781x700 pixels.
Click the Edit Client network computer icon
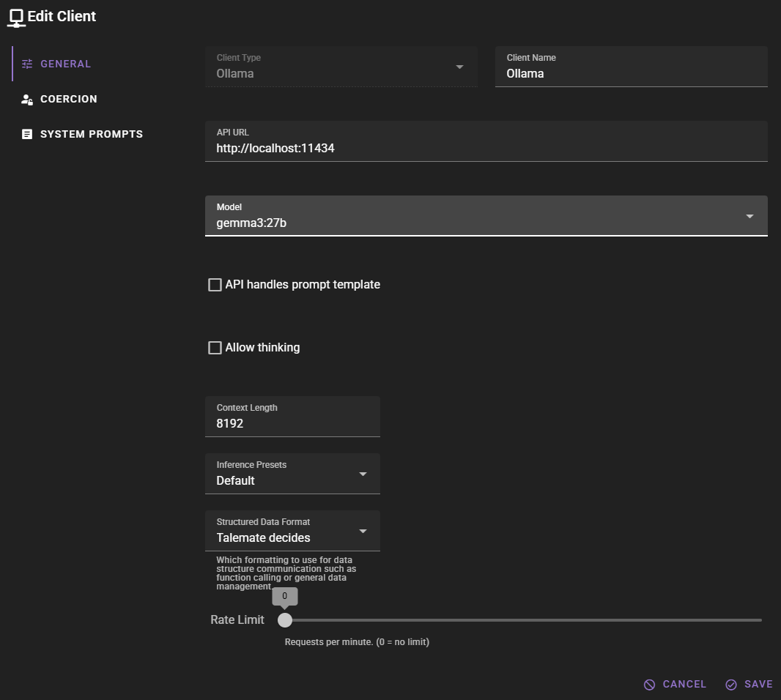click(x=16, y=18)
